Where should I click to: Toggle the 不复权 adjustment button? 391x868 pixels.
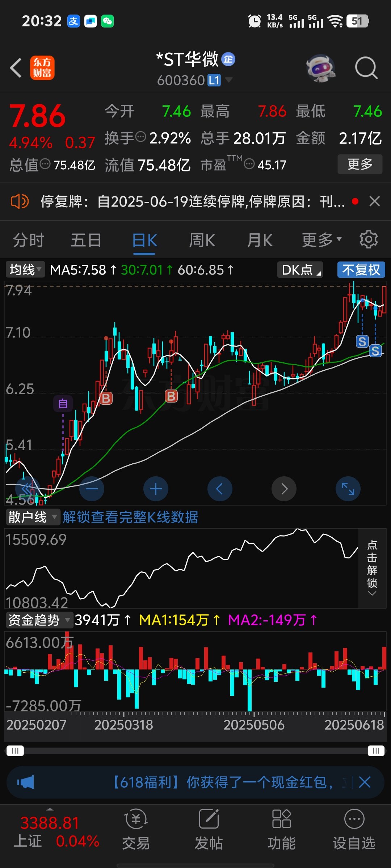pos(361,270)
